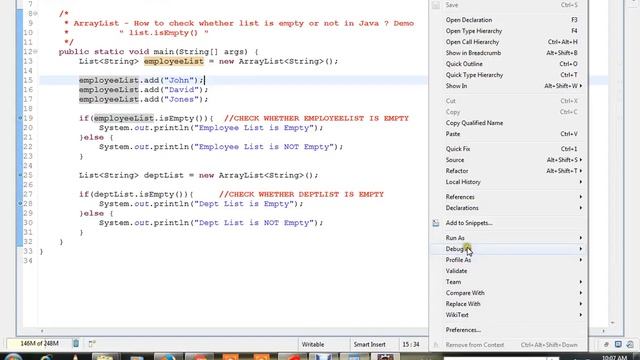
Task: Click the deptList declaration on line 25
Action: 198,175
